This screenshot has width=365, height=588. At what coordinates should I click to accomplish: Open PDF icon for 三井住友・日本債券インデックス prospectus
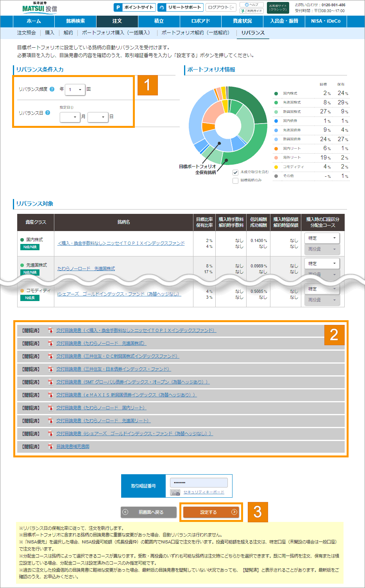50,369
